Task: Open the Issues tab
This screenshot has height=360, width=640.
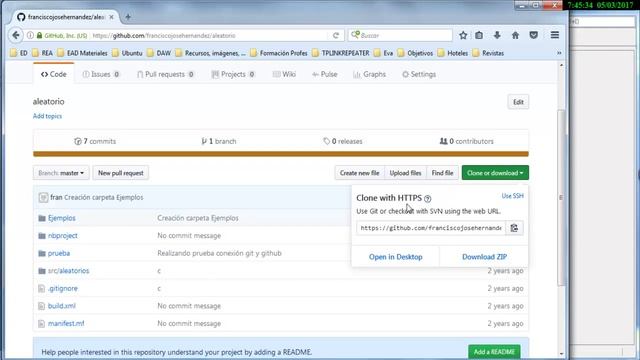Action: [x=101, y=74]
